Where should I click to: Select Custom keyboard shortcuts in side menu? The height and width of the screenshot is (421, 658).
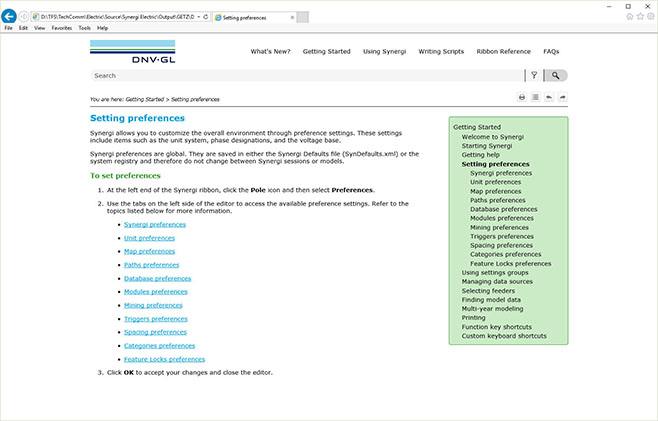click(x=504, y=336)
